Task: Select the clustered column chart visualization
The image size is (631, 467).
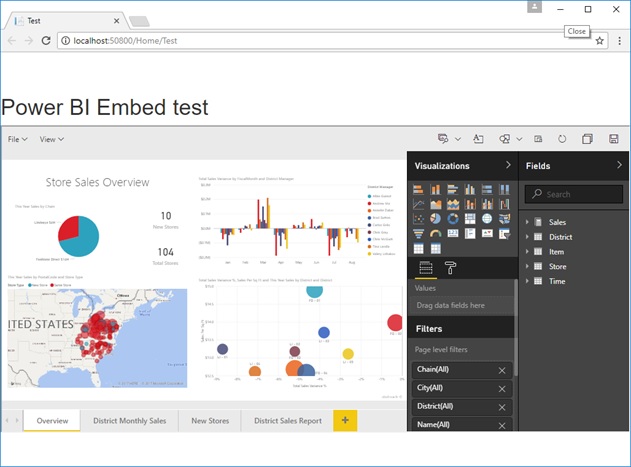Action: [470, 189]
